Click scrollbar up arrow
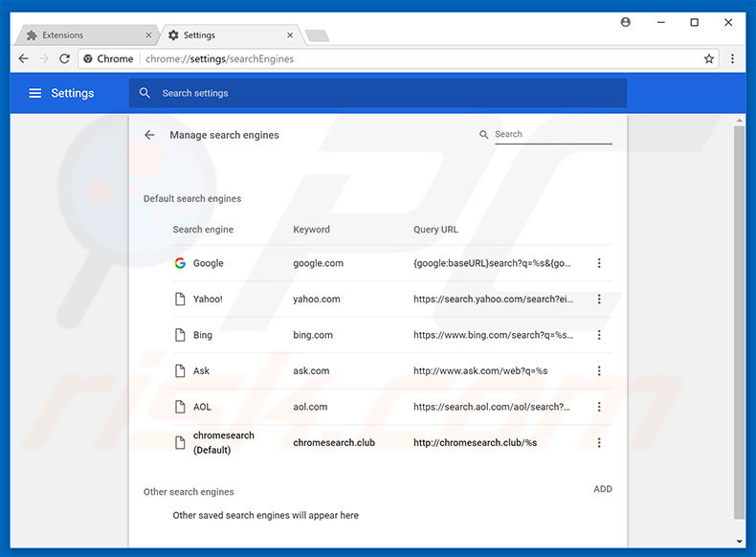The image size is (756, 557). (739, 120)
